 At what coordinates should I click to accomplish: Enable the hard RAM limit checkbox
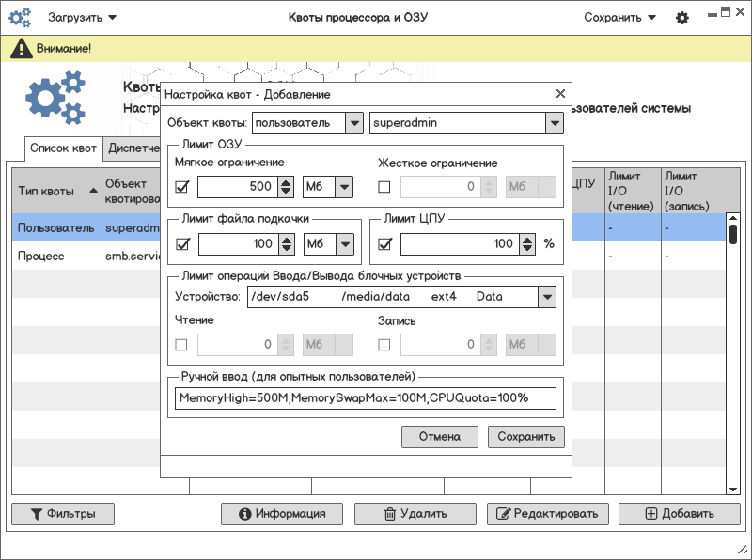(x=384, y=187)
